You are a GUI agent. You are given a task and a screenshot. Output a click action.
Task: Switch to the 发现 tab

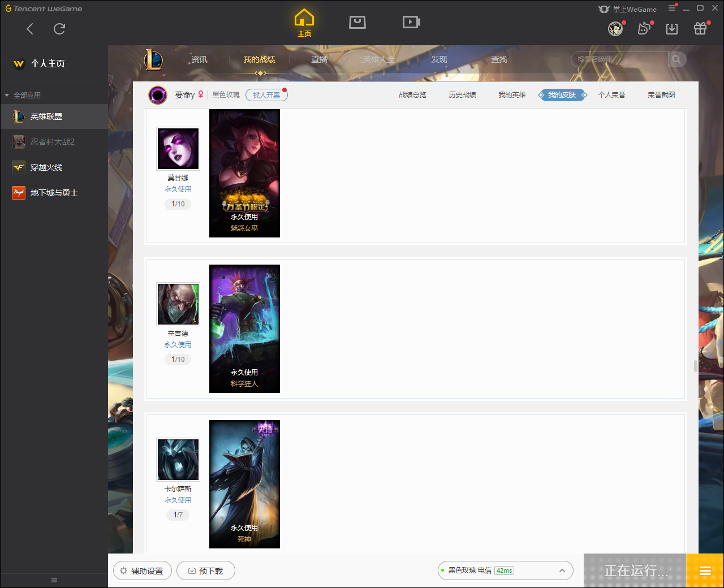439,59
